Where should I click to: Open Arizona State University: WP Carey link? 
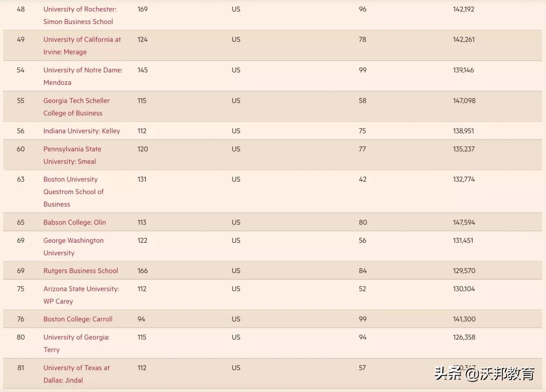[x=81, y=295]
